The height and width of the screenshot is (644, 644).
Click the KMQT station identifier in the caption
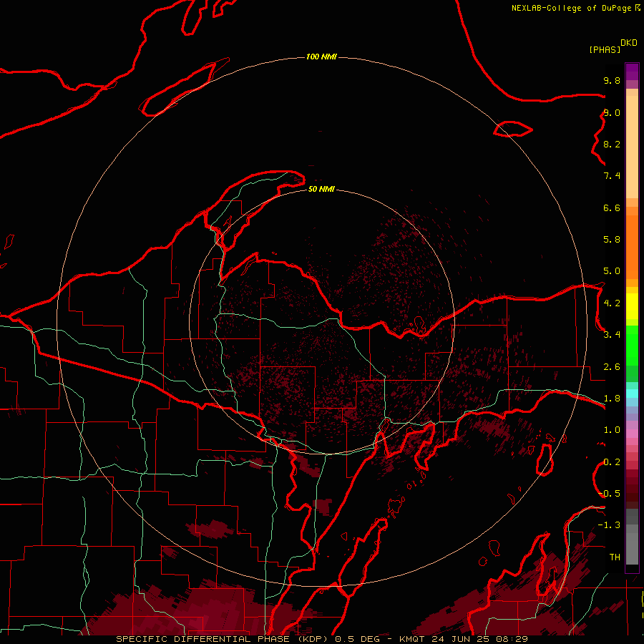[x=411, y=639]
